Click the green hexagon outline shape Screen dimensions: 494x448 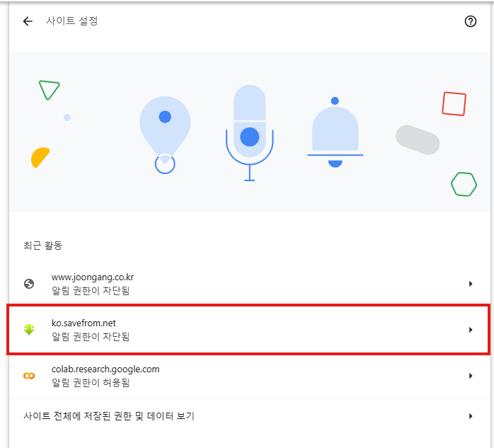point(464,184)
